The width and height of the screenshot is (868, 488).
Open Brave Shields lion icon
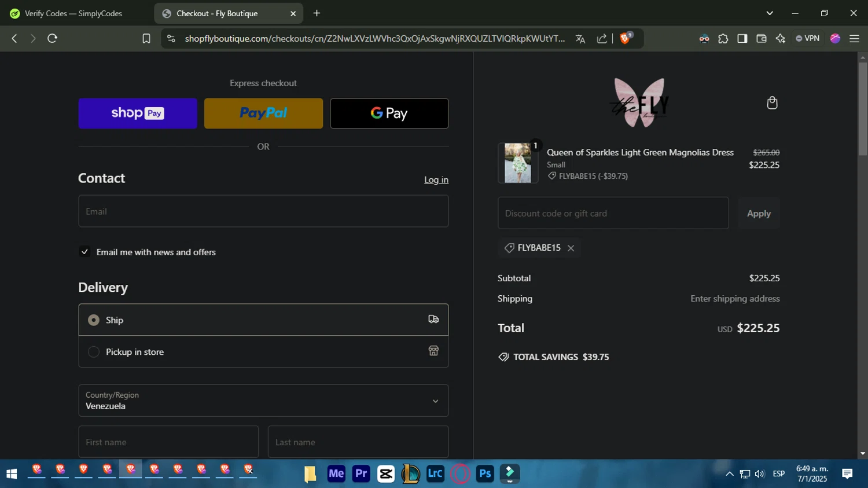pos(626,38)
